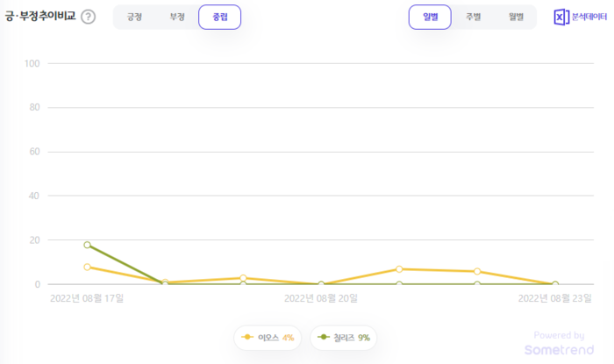Click the help question mark icon
The height and width of the screenshot is (364, 614).
(x=88, y=17)
